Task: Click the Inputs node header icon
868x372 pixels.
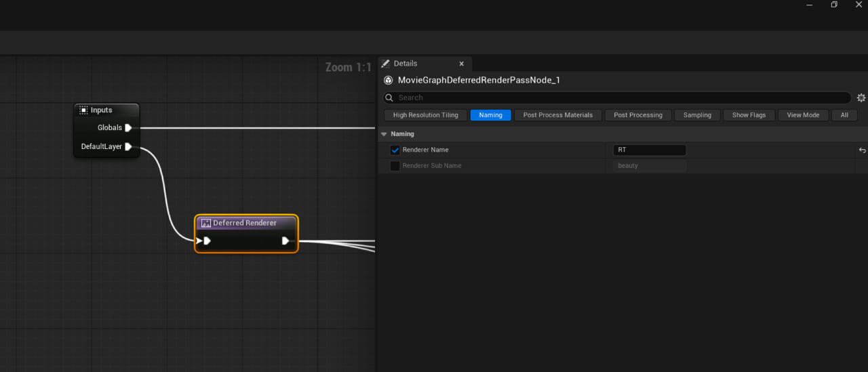Action: 83,110
